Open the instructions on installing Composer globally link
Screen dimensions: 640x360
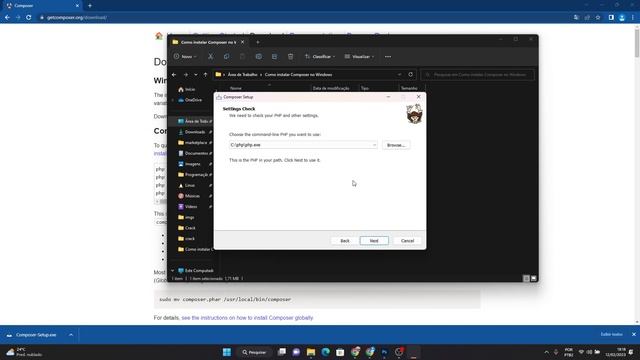tap(247, 318)
